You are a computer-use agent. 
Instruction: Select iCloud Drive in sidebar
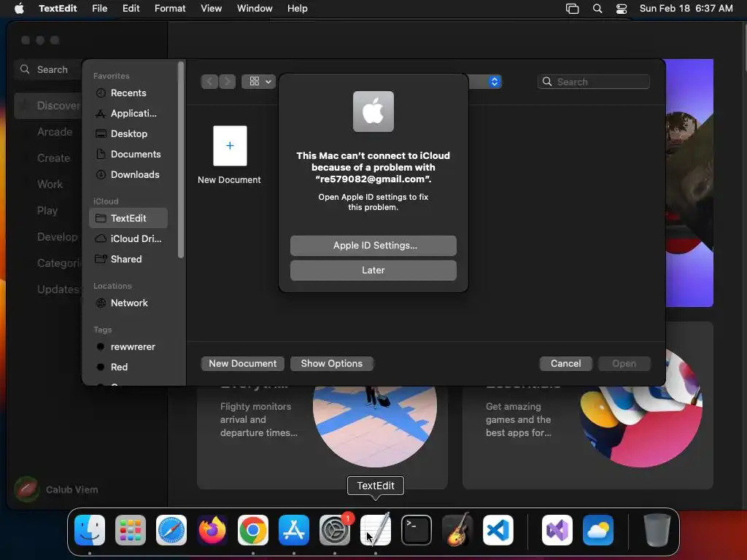click(128, 239)
